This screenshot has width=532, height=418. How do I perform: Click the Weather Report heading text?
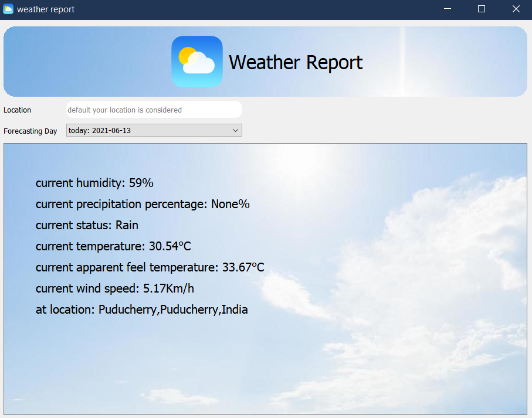[296, 62]
